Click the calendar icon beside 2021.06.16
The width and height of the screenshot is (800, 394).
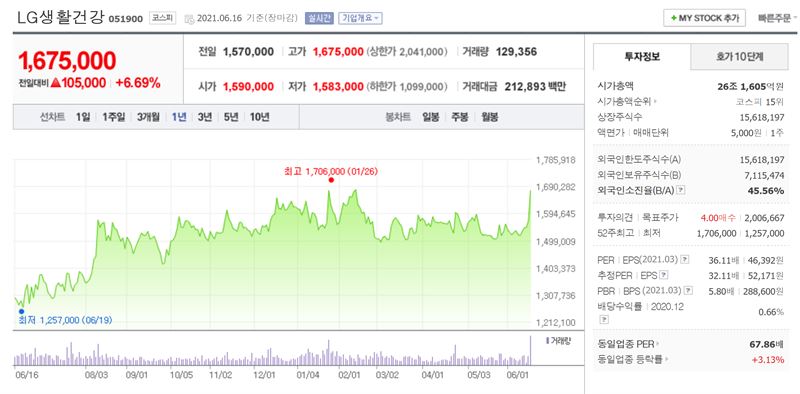pos(189,19)
